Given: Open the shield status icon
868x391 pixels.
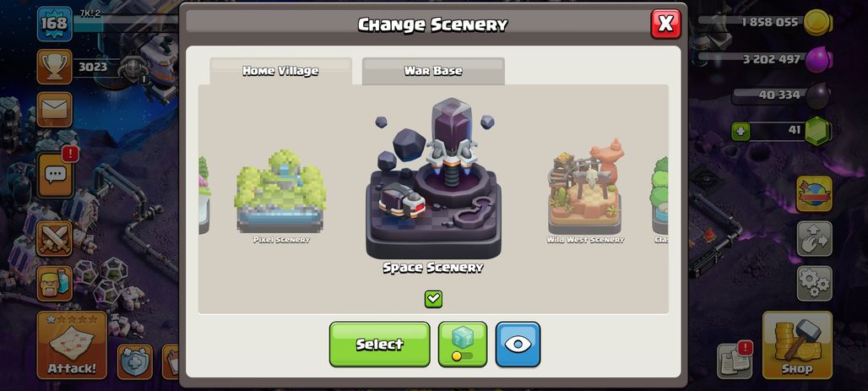Looking at the screenshot, I should pyautogui.click(x=135, y=361).
